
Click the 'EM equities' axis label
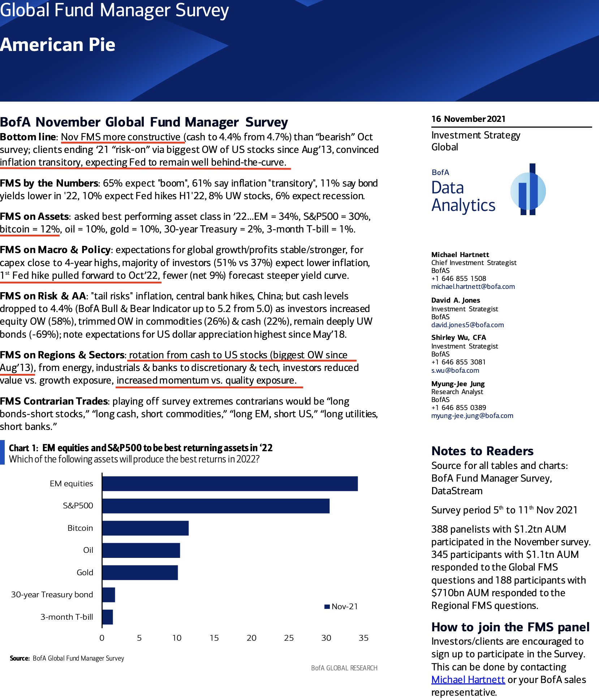coord(72,483)
